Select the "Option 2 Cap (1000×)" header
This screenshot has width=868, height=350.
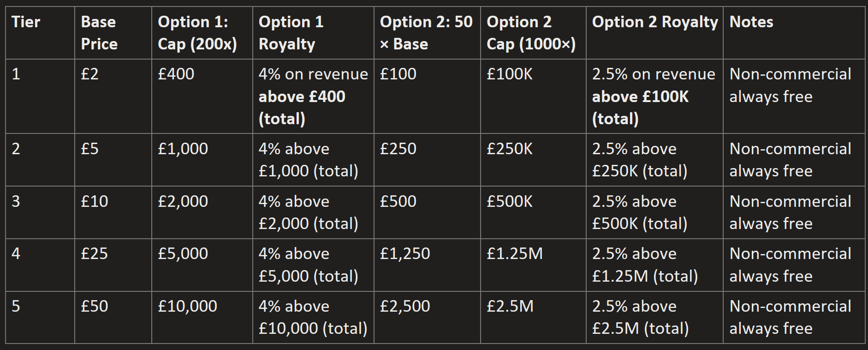click(x=531, y=33)
